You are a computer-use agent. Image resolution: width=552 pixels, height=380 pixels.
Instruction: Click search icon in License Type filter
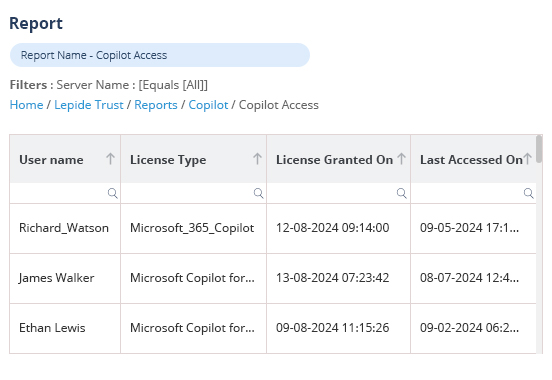(259, 193)
